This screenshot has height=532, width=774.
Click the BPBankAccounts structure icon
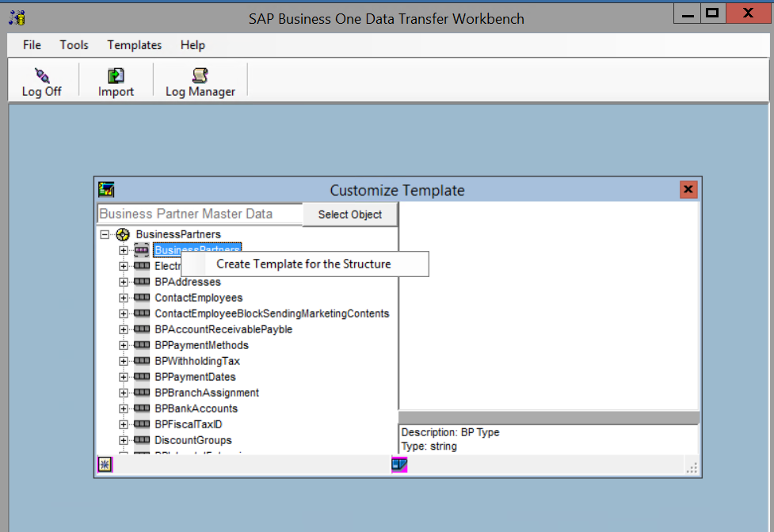click(x=142, y=408)
